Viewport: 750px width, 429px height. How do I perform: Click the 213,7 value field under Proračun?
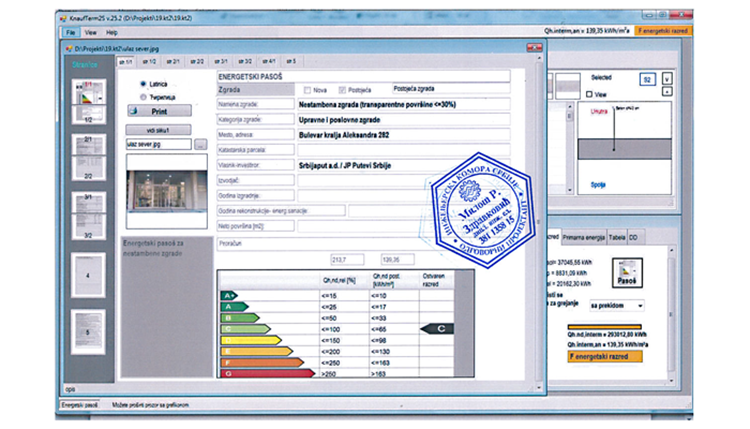(347, 260)
